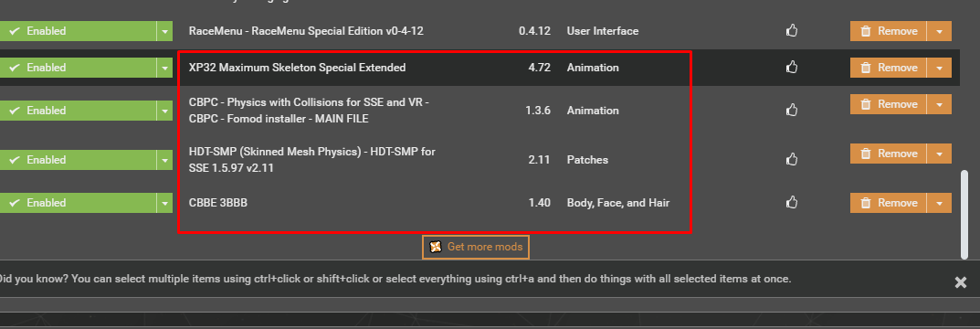Endorse RaceMenu with thumbs-up icon
Viewport: 980px width, 329px height.
pyautogui.click(x=792, y=31)
